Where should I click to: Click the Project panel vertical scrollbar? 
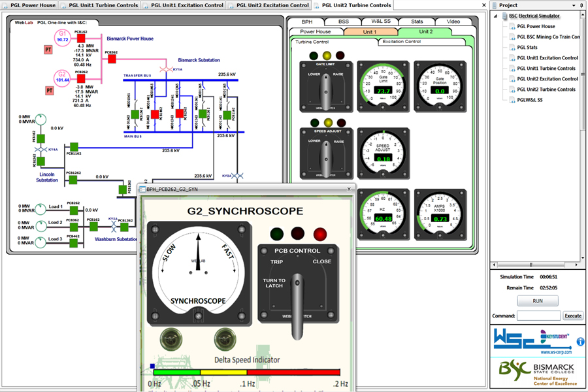coord(583,137)
